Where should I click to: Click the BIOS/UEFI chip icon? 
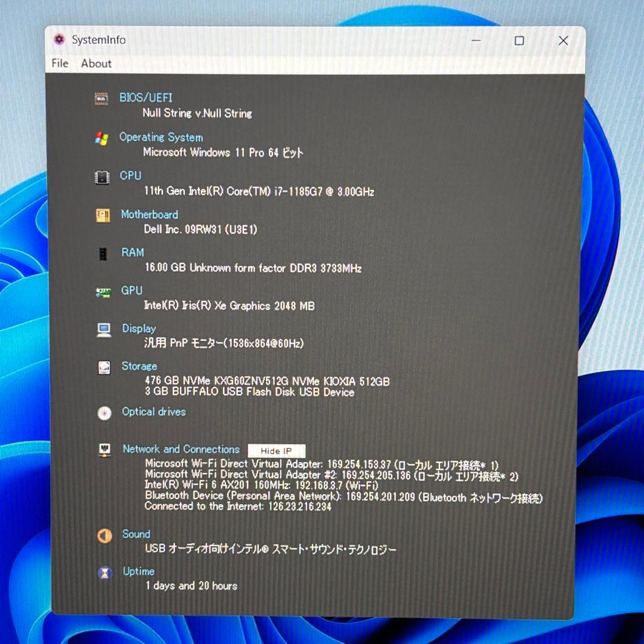tap(101, 98)
